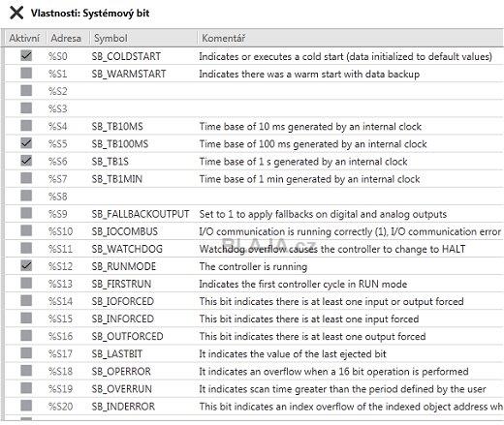Check the SB_TB1MIN row checkbox
504x425 pixels.
click(26, 177)
